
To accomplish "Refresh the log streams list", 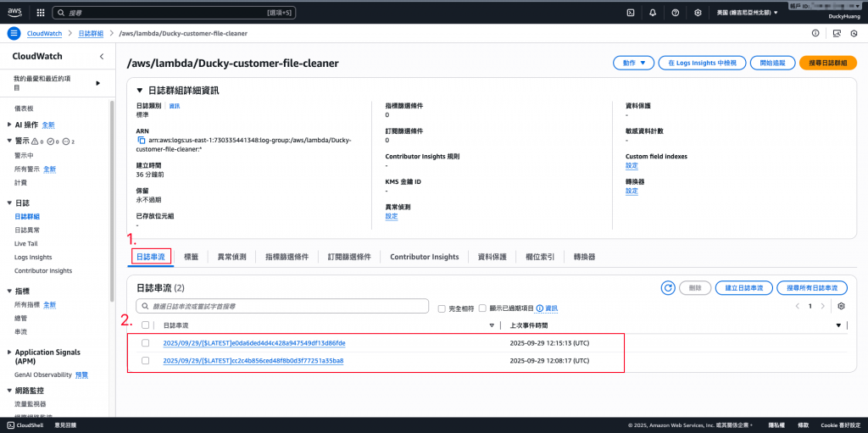I will [668, 288].
